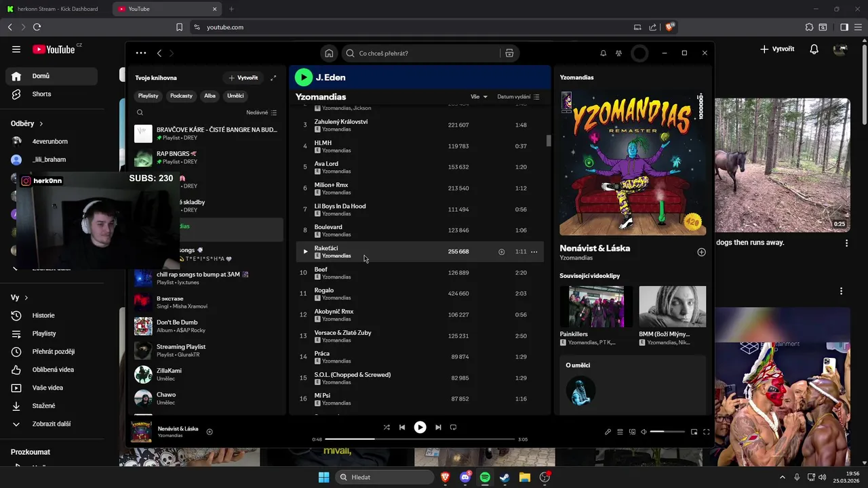Add Nenávist & Láska to liked songs in player bar
This screenshot has height=488, width=868.
(x=210, y=432)
